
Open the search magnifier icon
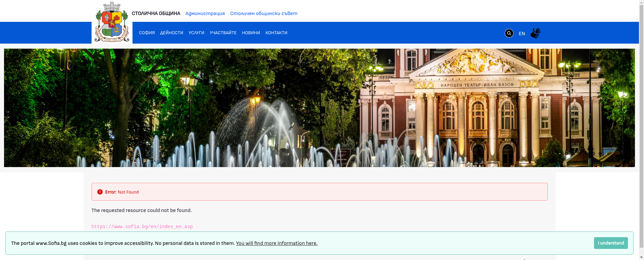tap(509, 33)
